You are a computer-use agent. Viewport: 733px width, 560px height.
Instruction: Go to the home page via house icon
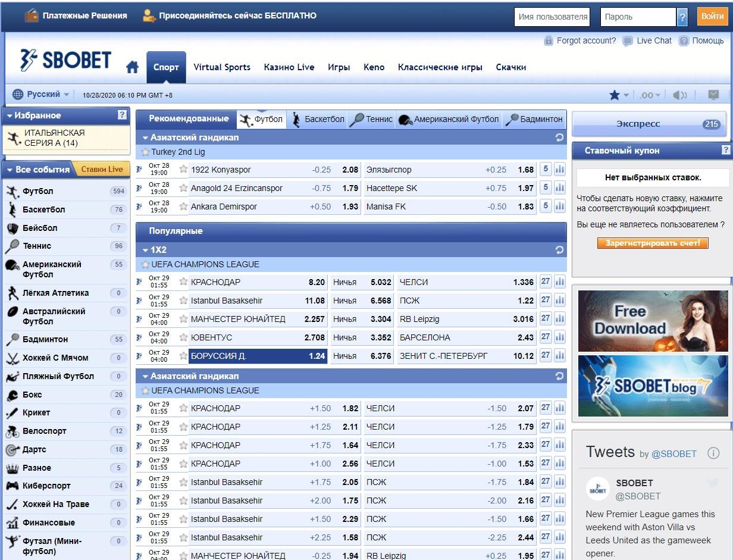132,67
